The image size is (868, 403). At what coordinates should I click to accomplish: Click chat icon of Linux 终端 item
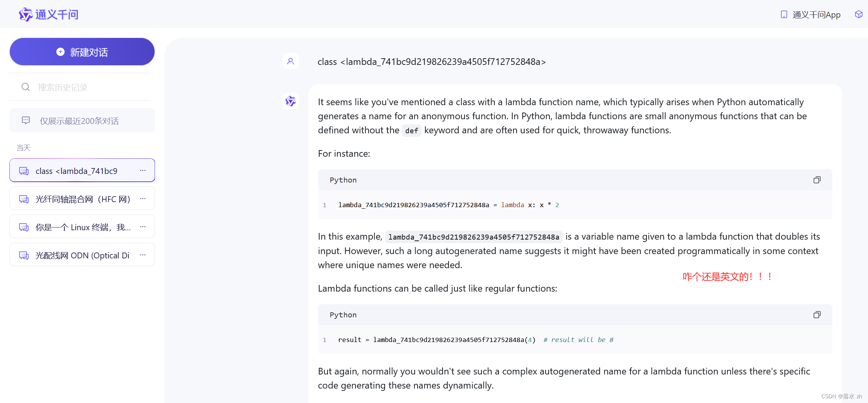point(24,227)
